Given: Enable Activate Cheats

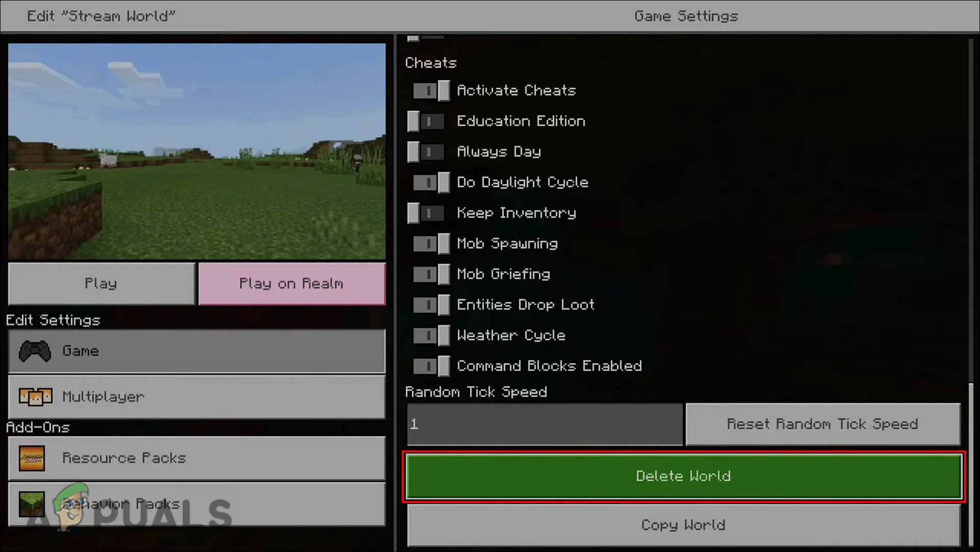Looking at the screenshot, I should pyautogui.click(x=431, y=90).
